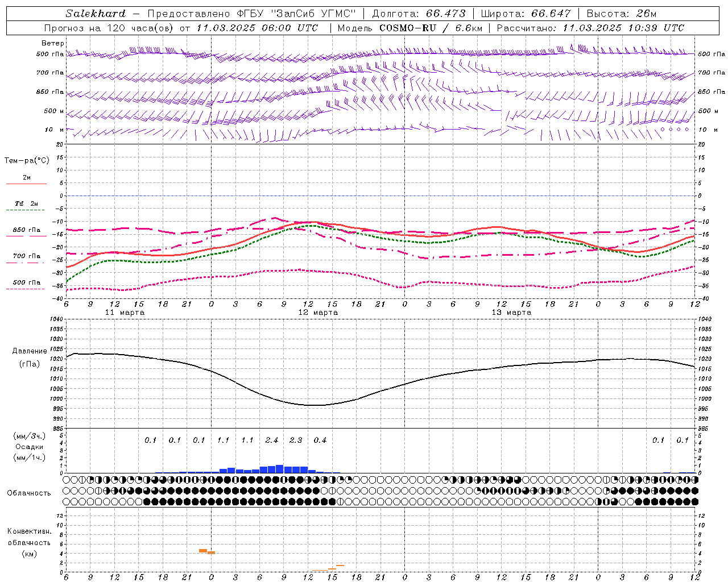The height and width of the screenshot is (582, 728).
Task: Select the 'Долгота: 66.473' longitude text
Action: pos(419,14)
